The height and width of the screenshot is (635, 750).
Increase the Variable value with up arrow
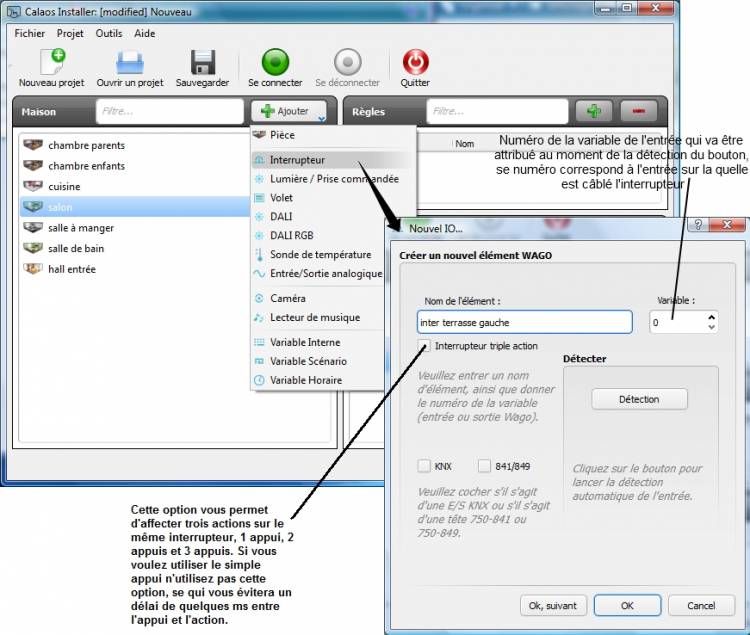(x=712, y=317)
